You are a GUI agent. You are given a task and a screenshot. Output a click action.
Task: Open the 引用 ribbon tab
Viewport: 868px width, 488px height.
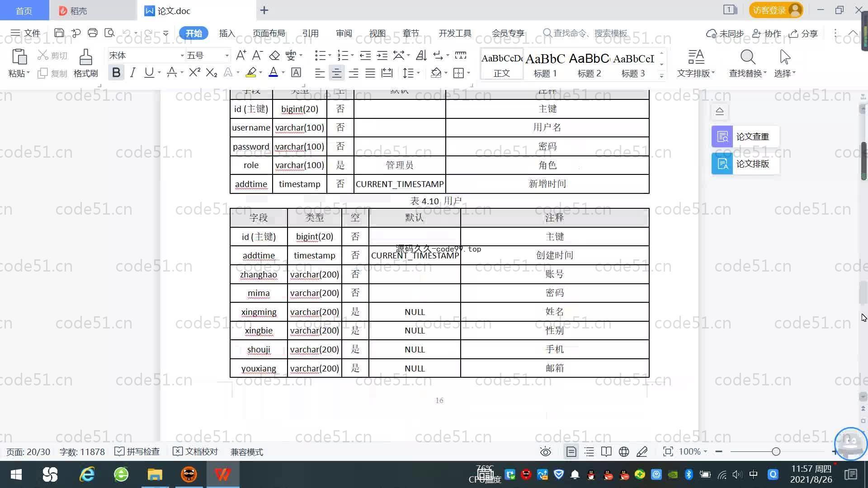pyautogui.click(x=310, y=33)
